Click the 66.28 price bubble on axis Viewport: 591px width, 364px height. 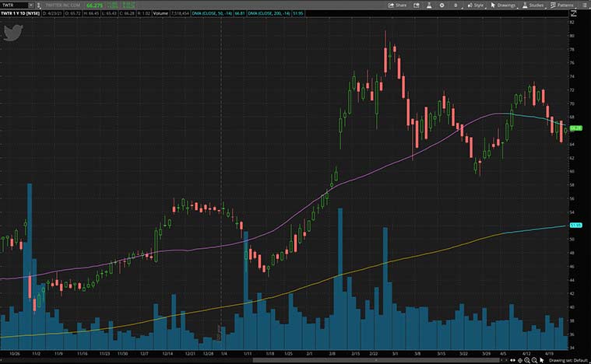pyautogui.click(x=576, y=128)
